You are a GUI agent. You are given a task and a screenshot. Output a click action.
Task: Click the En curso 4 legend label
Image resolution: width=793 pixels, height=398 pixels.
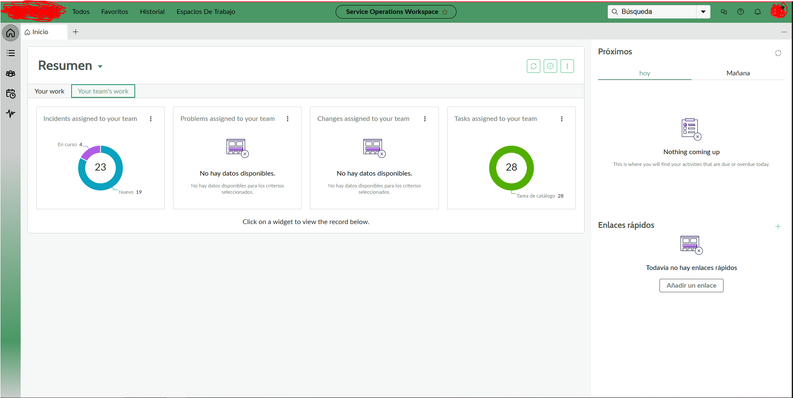pos(70,145)
